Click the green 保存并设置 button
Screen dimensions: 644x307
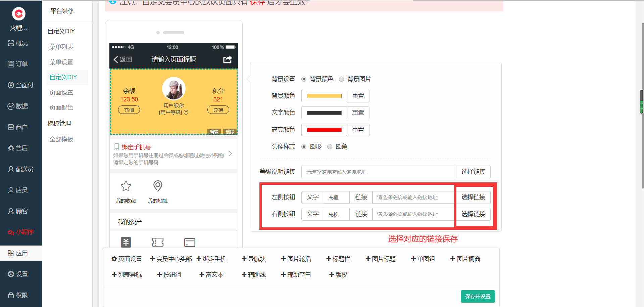point(478,297)
